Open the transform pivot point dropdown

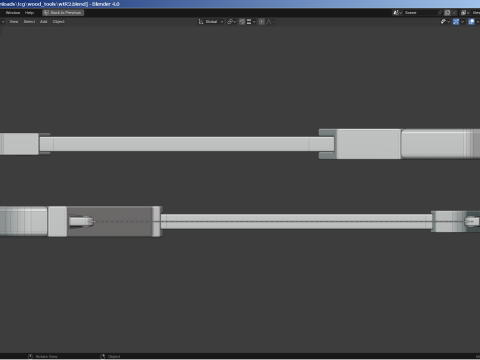click(x=231, y=22)
